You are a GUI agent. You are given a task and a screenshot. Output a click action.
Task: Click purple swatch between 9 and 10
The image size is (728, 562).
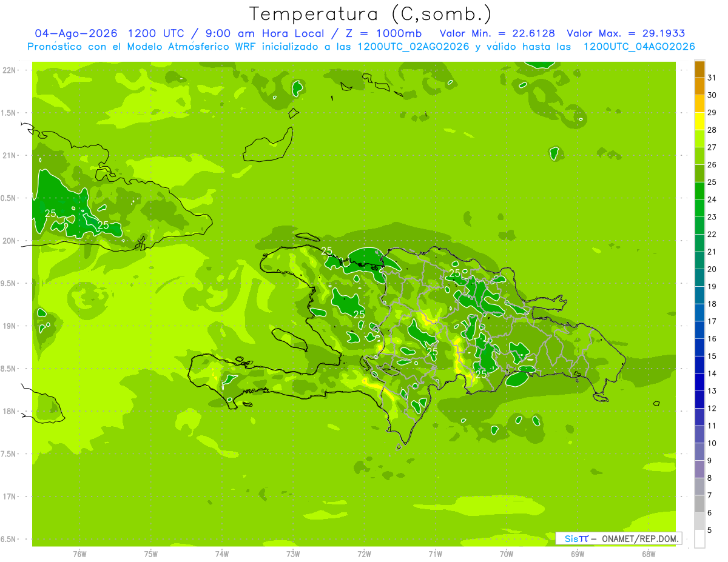699,452
